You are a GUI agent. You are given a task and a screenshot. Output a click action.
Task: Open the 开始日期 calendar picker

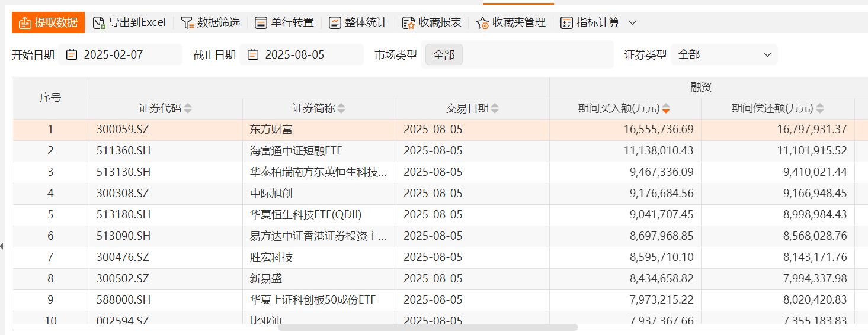pos(72,54)
